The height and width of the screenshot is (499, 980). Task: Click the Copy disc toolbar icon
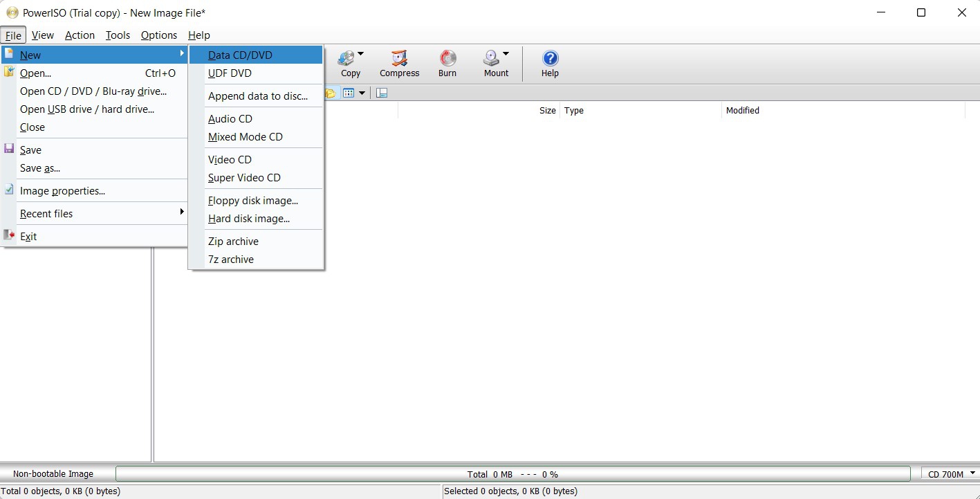(x=346, y=59)
